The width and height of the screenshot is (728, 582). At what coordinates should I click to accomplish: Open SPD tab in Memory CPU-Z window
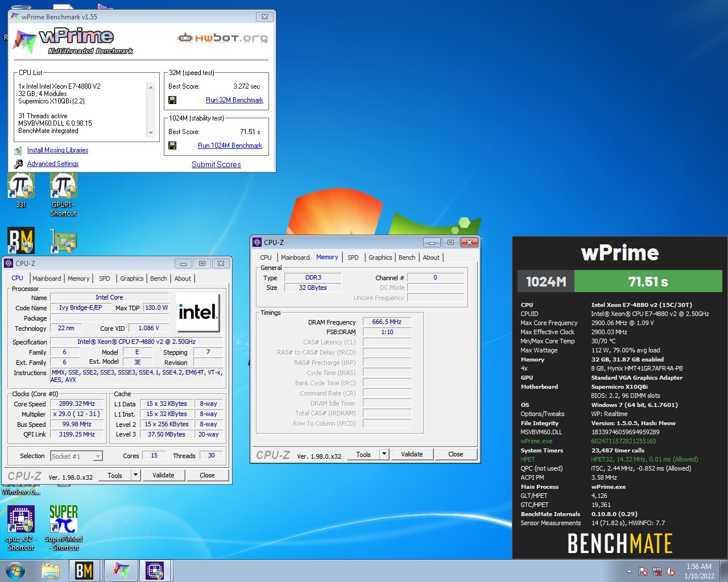(353, 257)
